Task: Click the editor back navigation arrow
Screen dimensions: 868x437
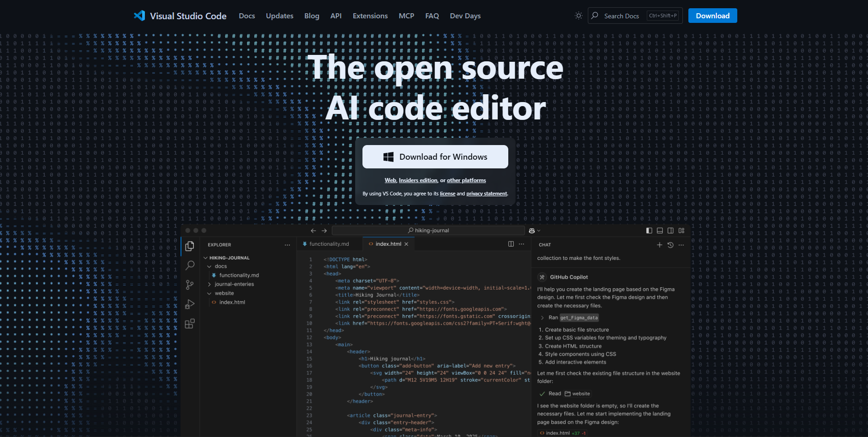Action: point(313,231)
